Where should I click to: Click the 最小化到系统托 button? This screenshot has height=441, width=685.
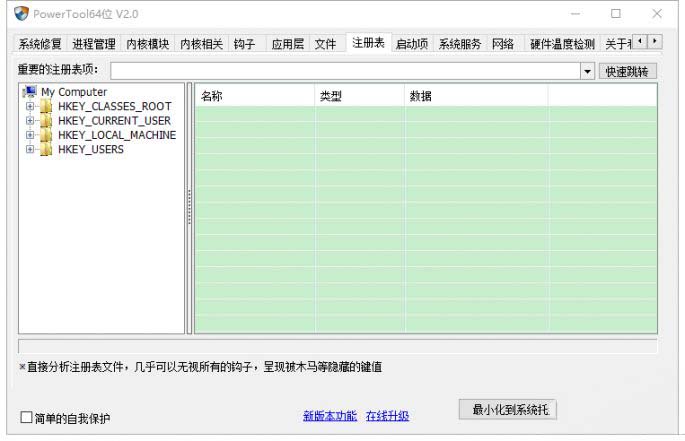508,409
